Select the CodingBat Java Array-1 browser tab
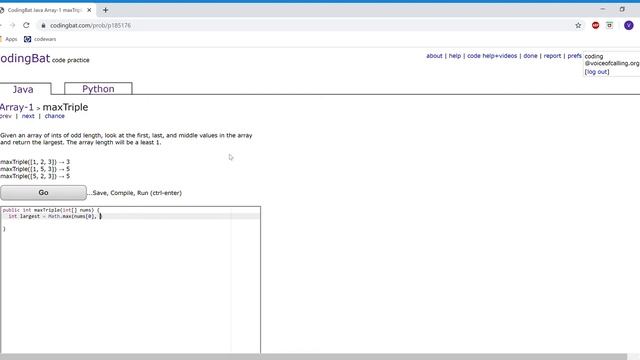 (x=45, y=10)
